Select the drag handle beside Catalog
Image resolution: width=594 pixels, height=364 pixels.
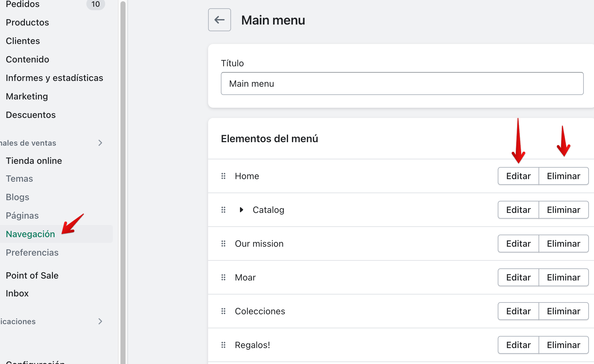click(x=223, y=210)
